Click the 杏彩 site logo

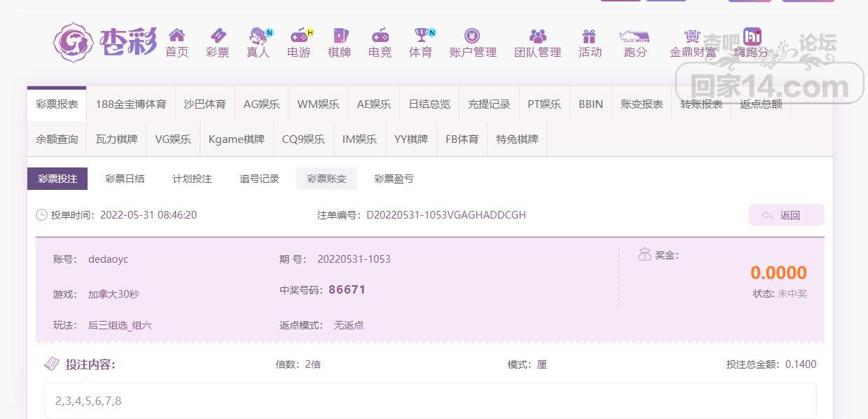tap(105, 42)
